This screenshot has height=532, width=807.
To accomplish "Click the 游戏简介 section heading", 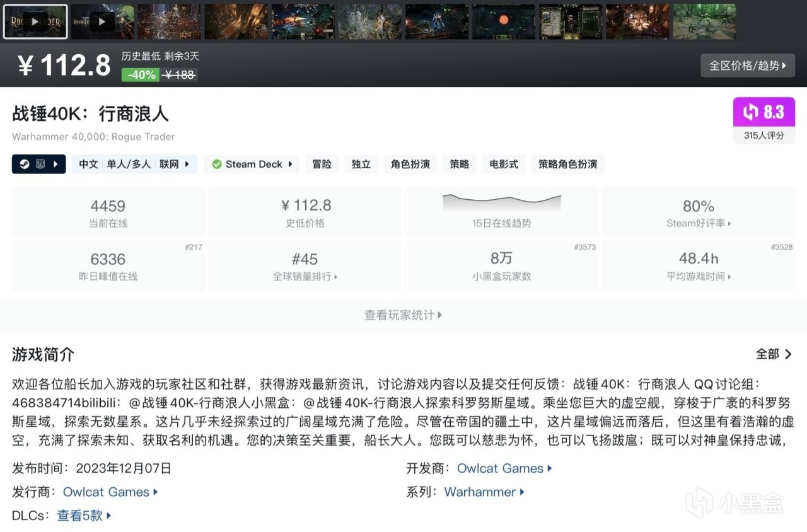I will click(44, 354).
